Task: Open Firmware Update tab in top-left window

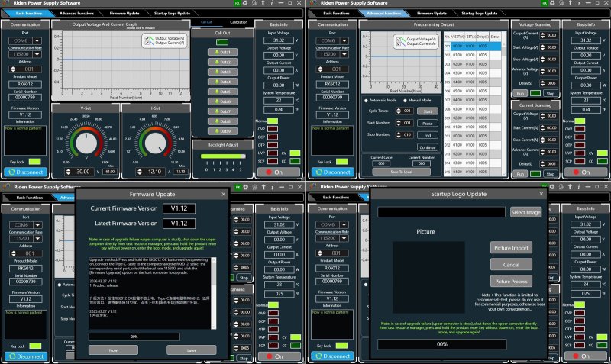Action: click(124, 13)
